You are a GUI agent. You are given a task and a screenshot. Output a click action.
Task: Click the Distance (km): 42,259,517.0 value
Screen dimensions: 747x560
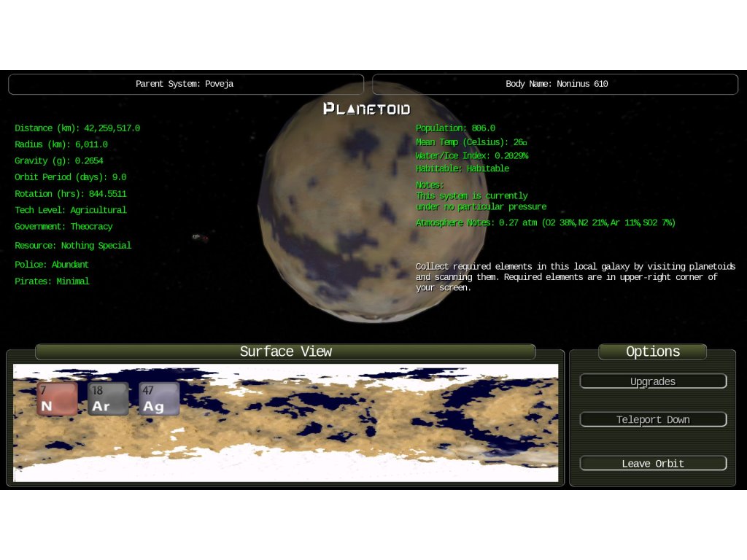(x=112, y=128)
